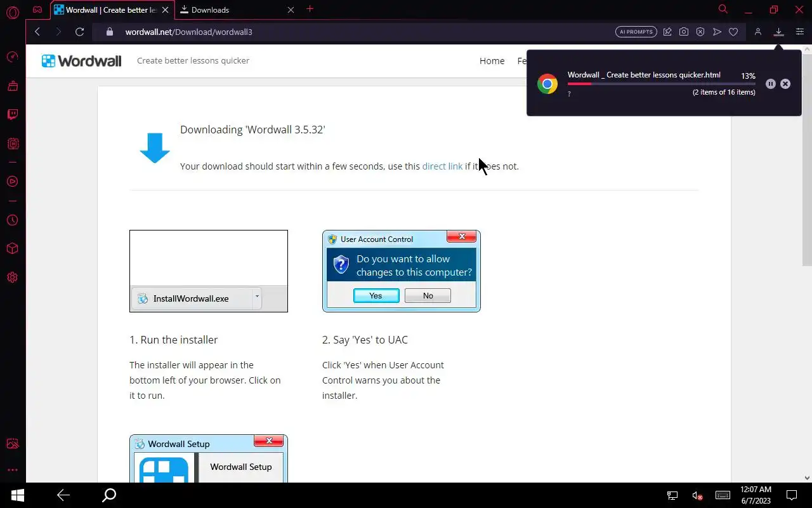
Task: Click the AI PROMPTS button
Action: (636, 32)
